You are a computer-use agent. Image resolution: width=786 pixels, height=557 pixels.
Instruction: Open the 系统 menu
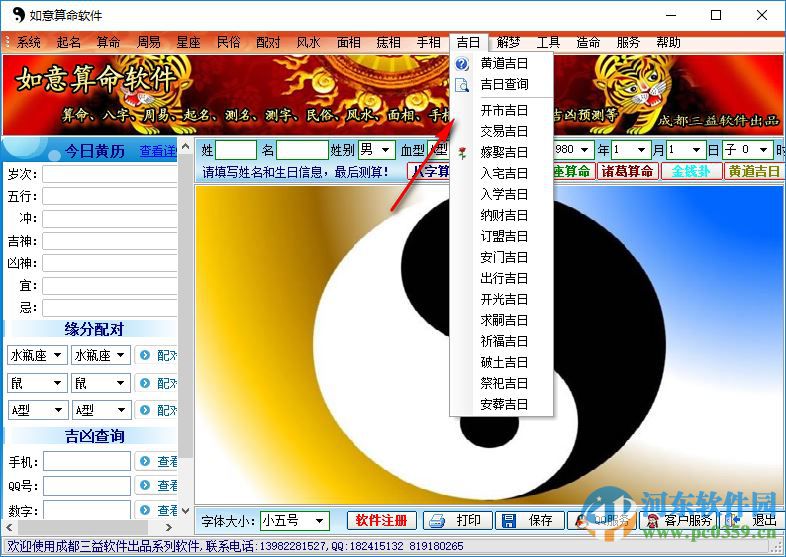pos(29,42)
